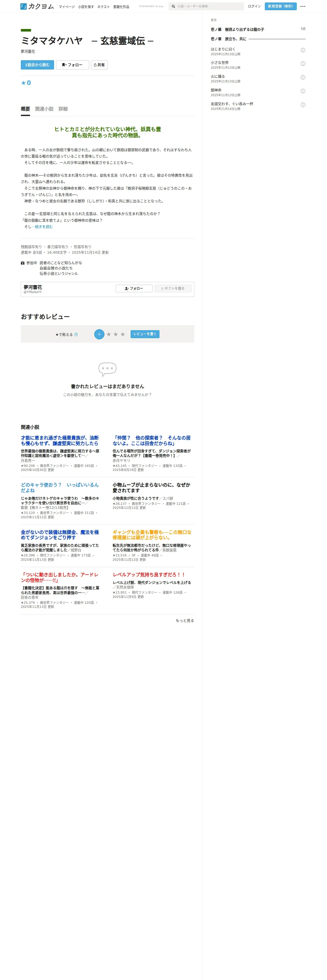Open novel 才能に恵まれ過ぎた極悪貴族が

[60, 441]
